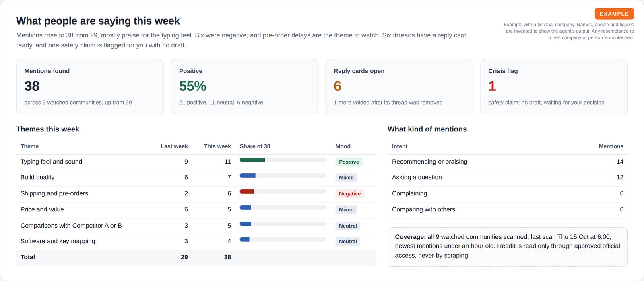Click the Total this week value 38

pos(227,257)
